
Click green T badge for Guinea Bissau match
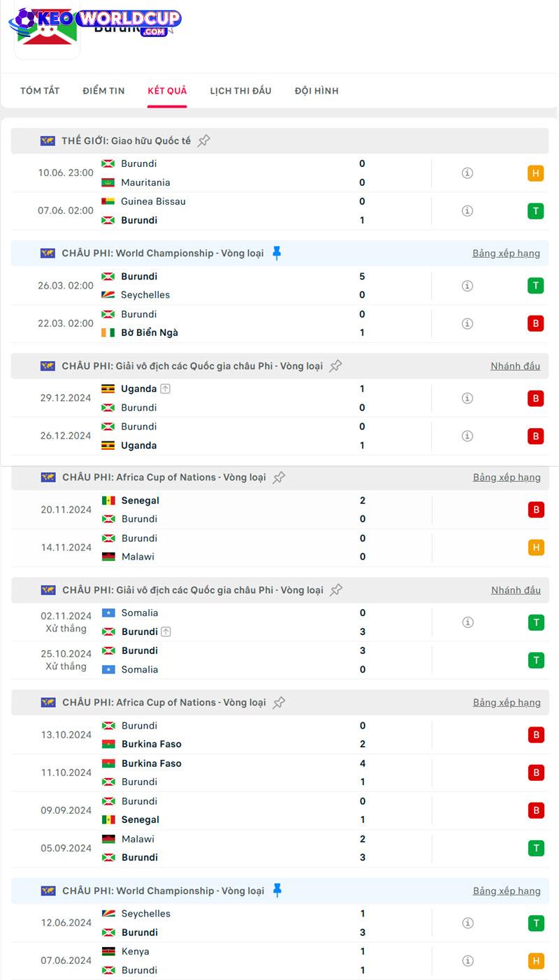point(536,211)
